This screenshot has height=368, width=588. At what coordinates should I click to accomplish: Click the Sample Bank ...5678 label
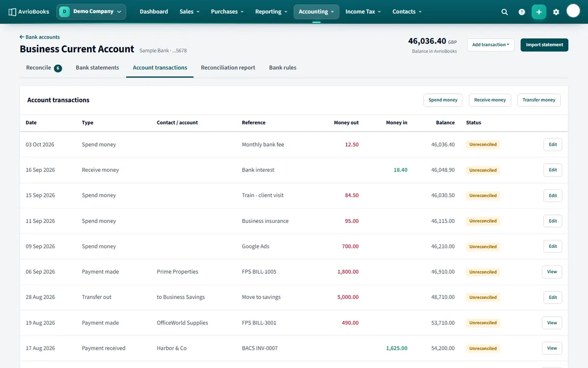click(x=163, y=51)
